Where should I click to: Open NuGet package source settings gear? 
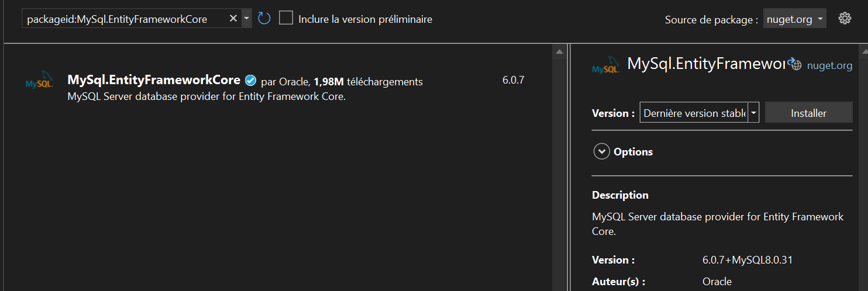click(844, 19)
